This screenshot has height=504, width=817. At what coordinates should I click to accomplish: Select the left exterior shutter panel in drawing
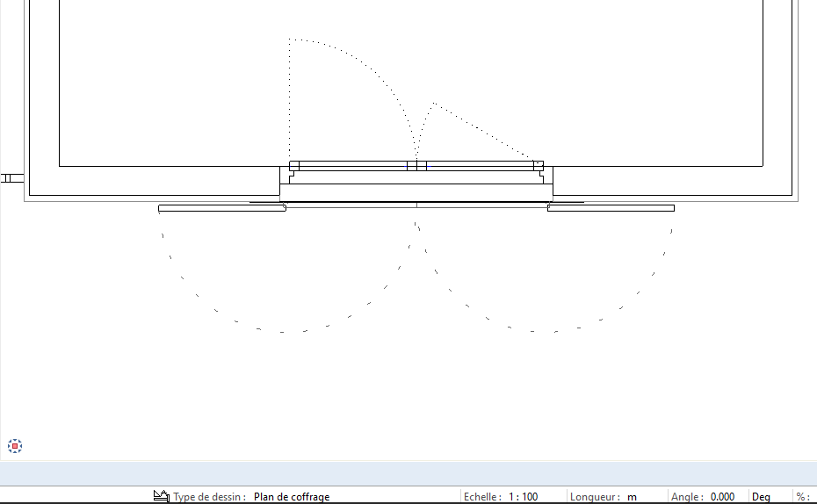pos(222,208)
